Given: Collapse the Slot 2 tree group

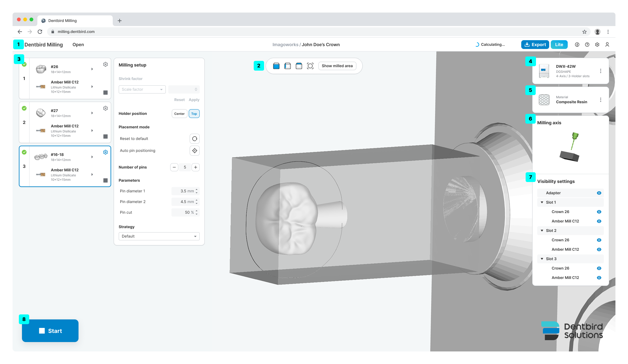Looking at the screenshot, I should tap(542, 231).
